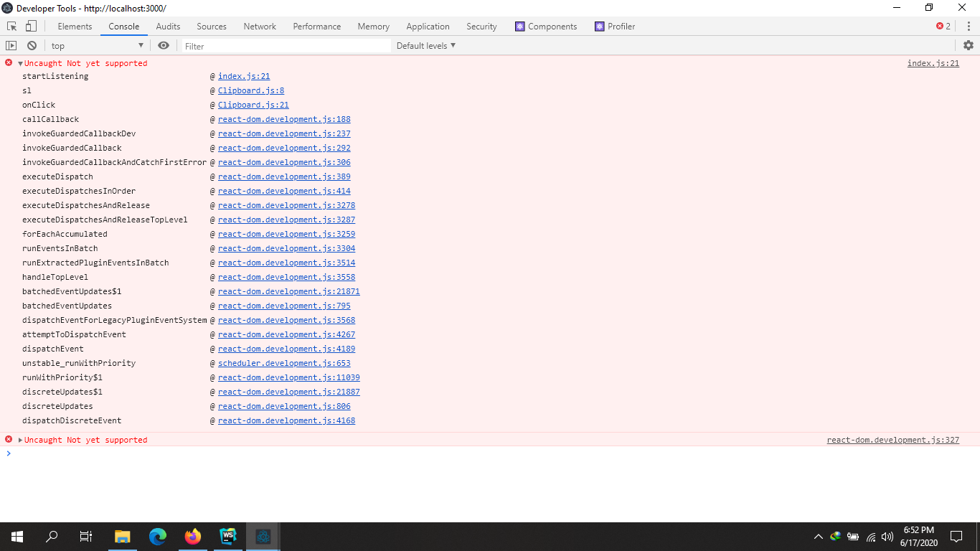The height and width of the screenshot is (551, 980).
Task: Open Clipboard.js:8 source link
Action: [251, 90]
